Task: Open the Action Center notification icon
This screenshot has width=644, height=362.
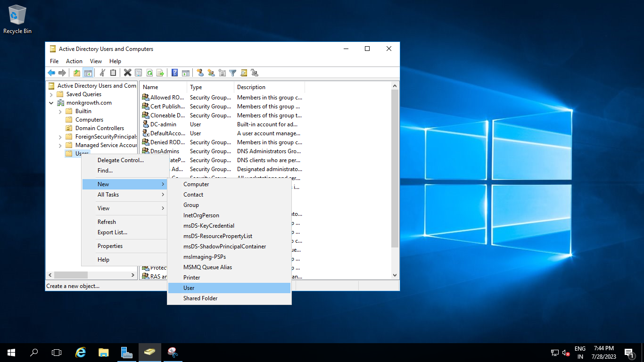Action: point(628,352)
